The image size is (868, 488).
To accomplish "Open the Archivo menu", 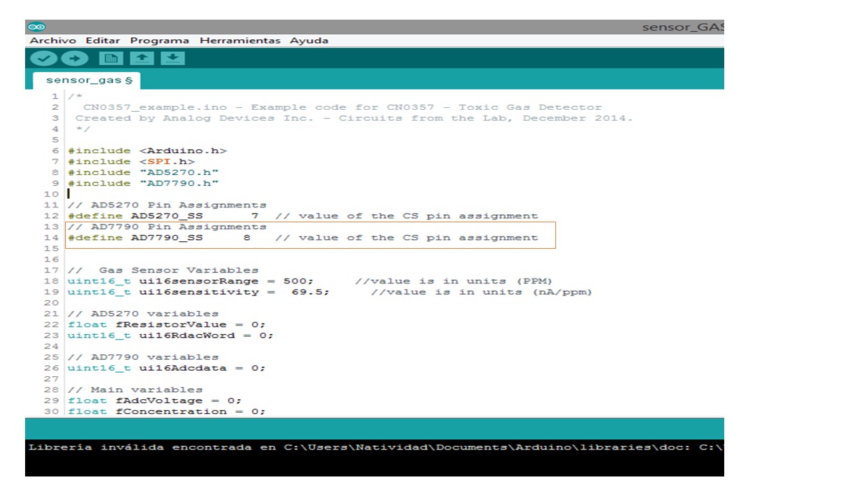I will click(53, 41).
